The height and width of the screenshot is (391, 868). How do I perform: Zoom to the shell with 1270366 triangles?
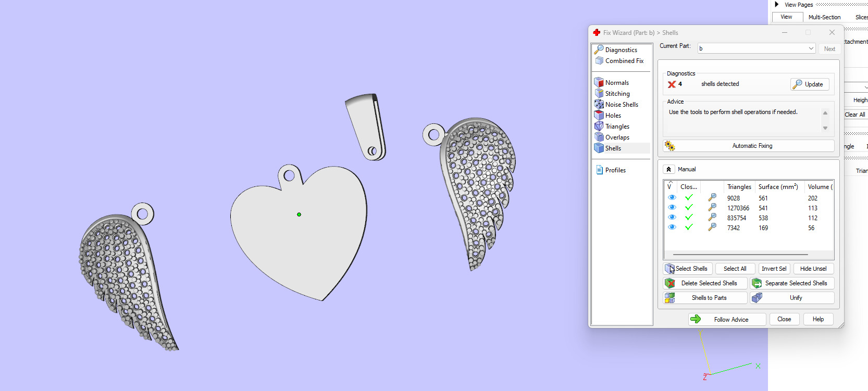click(x=712, y=208)
